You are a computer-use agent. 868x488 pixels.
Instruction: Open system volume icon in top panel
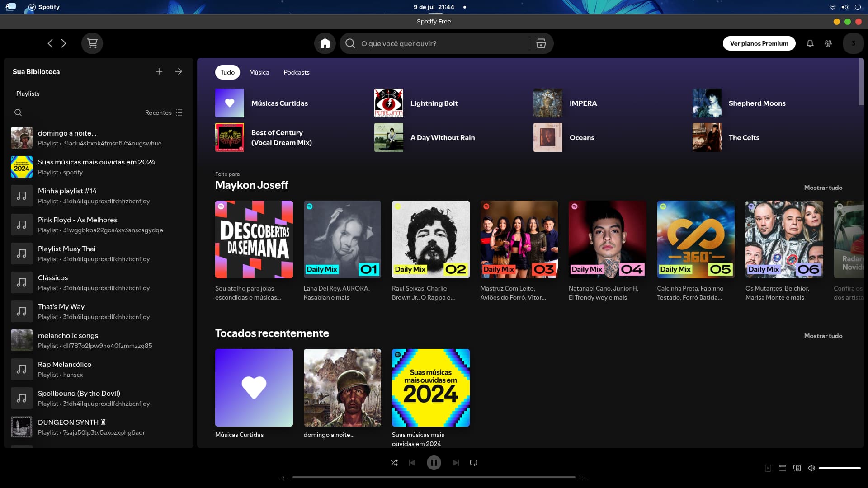[x=844, y=7]
